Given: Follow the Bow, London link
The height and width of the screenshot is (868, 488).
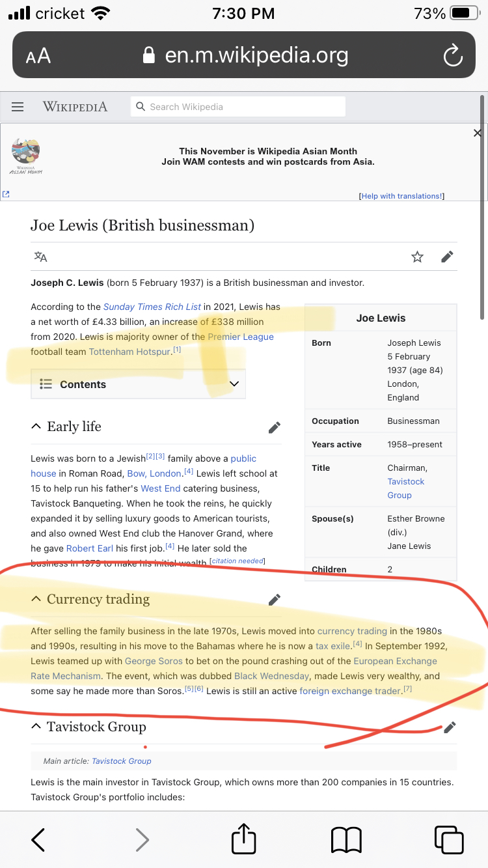Looking at the screenshot, I should coord(154,473).
